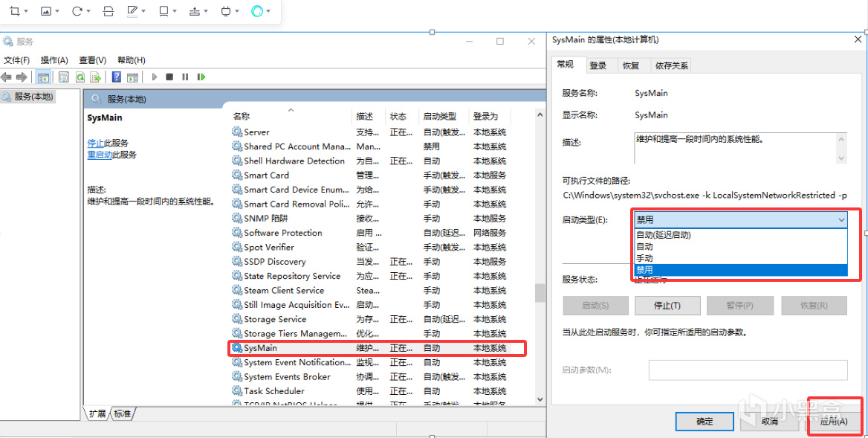Screen dimensions: 868x438
Task: Open the 启动类型 combo box
Action: pyautogui.click(x=741, y=220)
